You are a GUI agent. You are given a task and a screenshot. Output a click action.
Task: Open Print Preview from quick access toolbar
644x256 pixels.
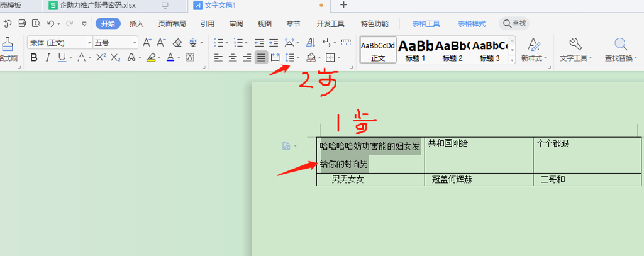36,23
